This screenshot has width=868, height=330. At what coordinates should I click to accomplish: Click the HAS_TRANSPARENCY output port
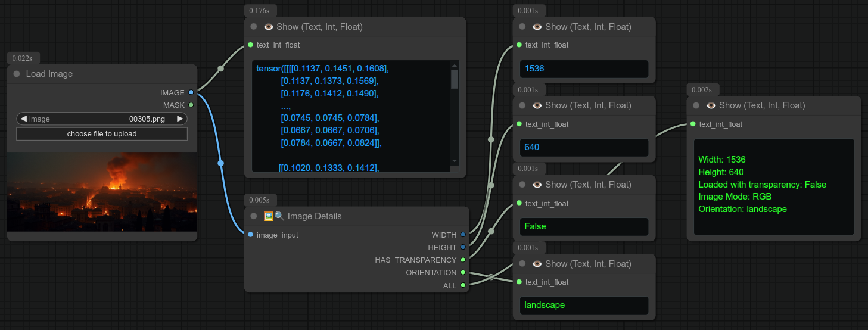(463, 260)
